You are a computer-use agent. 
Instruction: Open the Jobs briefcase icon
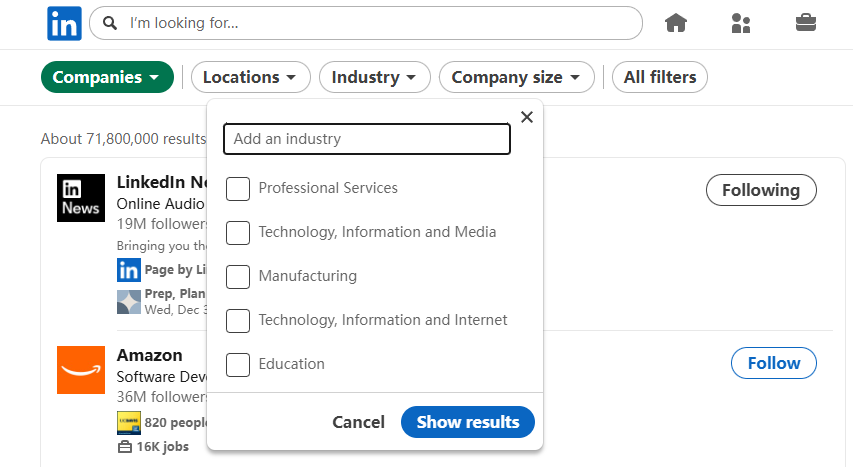(806, 23)
